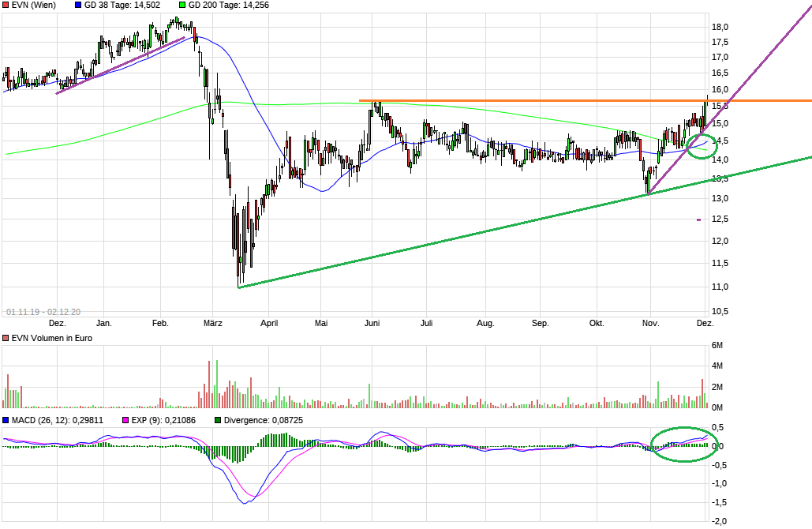Click the 'Aug.' axis label

(x=485, y=323)
